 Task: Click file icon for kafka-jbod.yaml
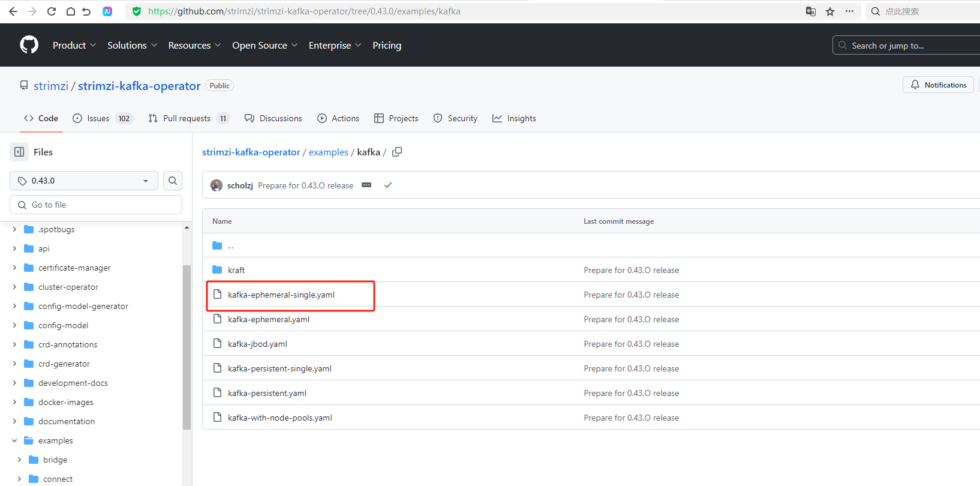point(218,344)
